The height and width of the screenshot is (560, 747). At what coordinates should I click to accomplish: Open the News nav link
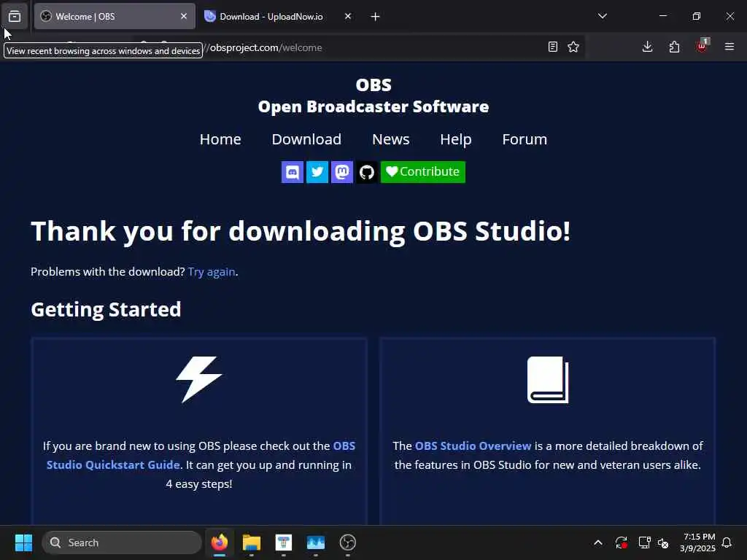(x=391, y=139)
